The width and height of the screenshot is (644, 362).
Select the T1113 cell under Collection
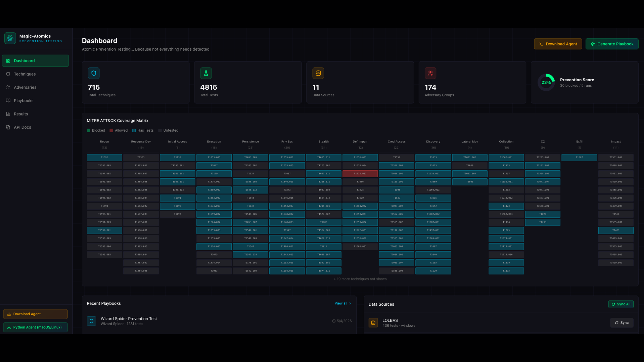click(x=506, y=165)
